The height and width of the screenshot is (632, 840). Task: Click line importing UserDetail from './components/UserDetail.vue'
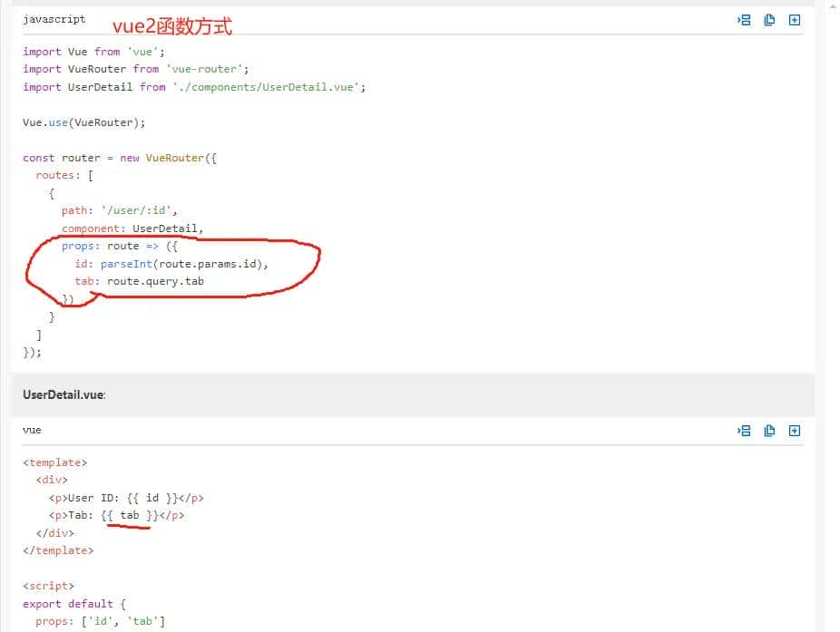[x=194, y=87]
